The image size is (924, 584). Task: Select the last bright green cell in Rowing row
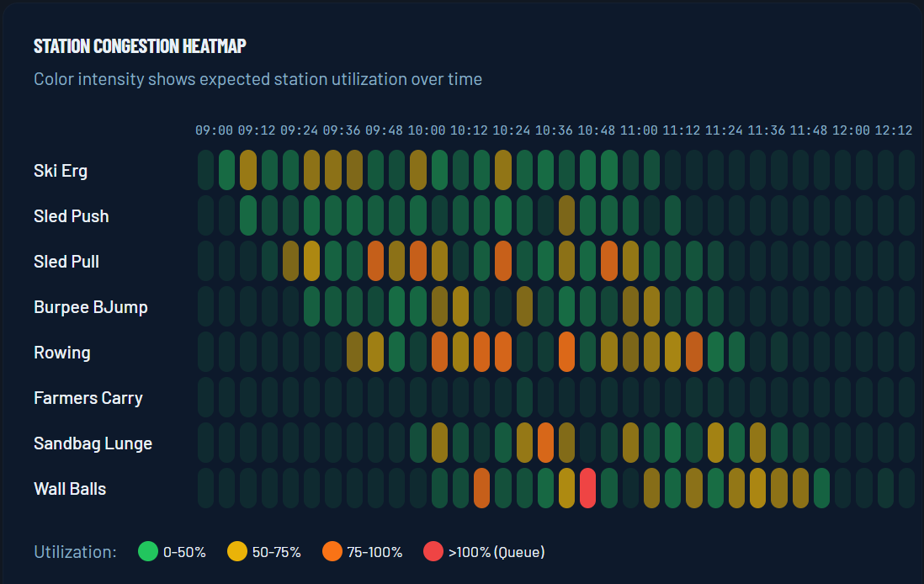[x=736, y=352]
